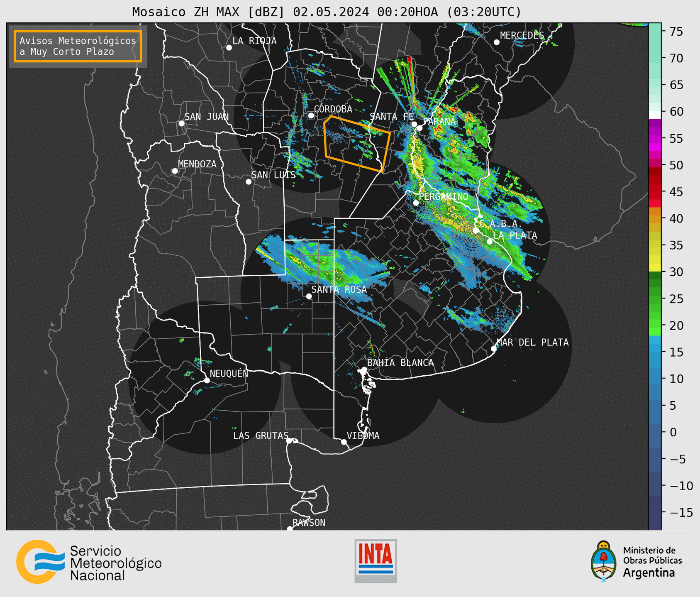Click the INTA logo
Screen dimensions: 700x597
tap(376, 561)
